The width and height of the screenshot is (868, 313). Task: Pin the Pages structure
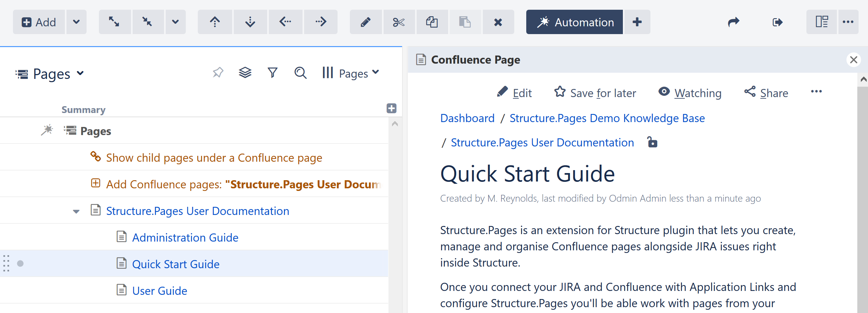pyautogui.click(x=218, y=72)
